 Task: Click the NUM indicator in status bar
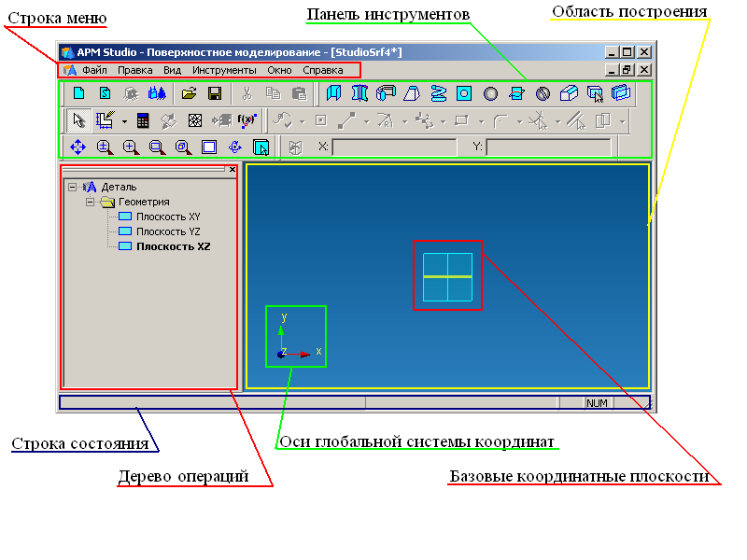pyautogui.click(x=597, y=403)
